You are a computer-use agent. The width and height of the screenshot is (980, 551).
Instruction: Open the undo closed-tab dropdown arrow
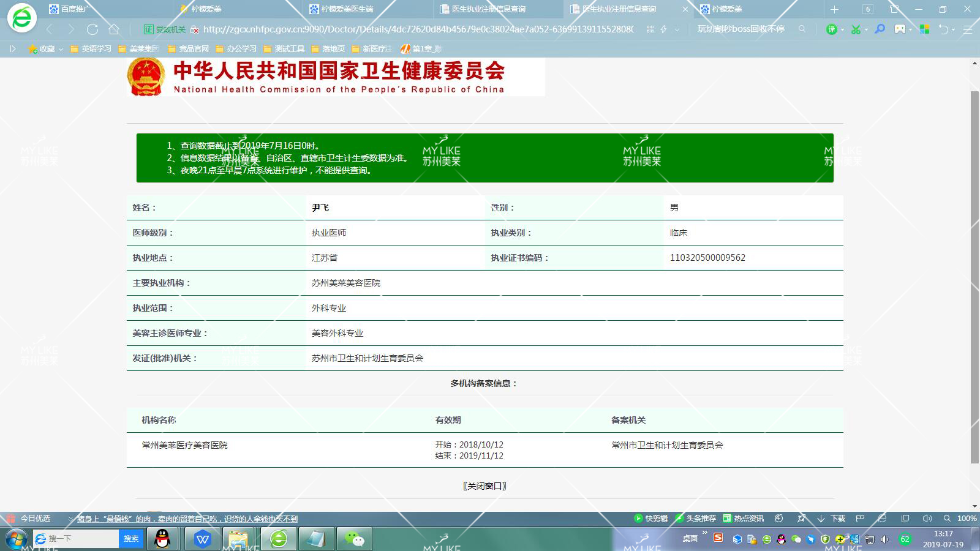pos(954,30)
